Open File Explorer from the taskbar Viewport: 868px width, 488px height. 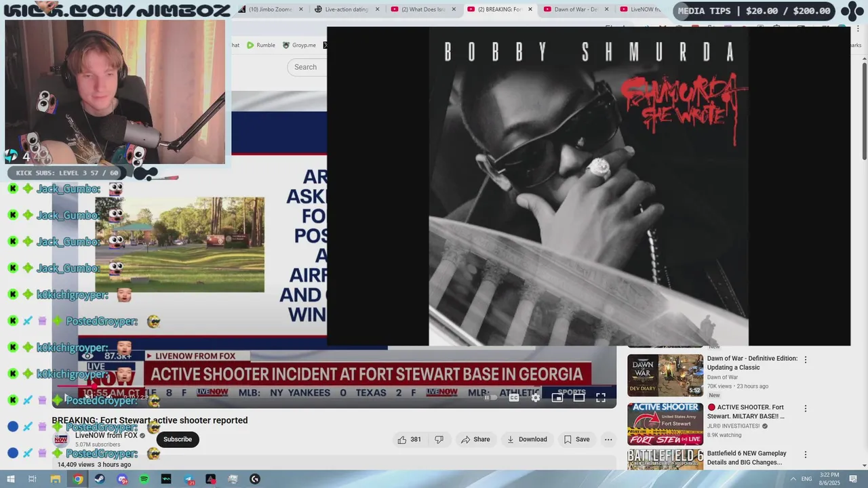pyautogui.click(x=56, y=479)
